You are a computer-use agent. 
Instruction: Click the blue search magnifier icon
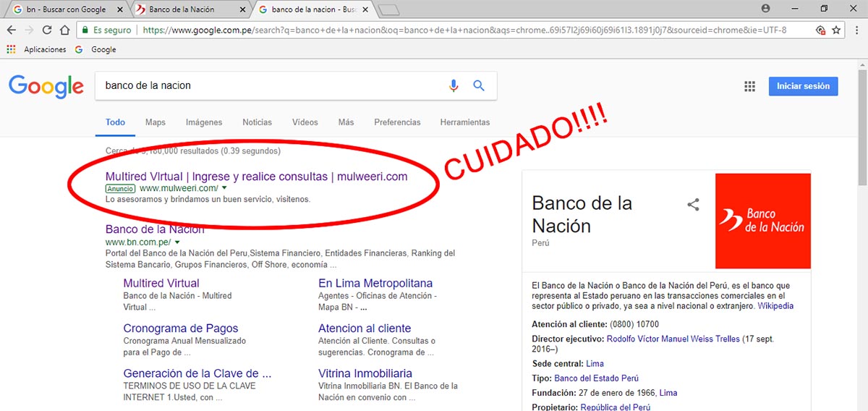tap(479, 85)
